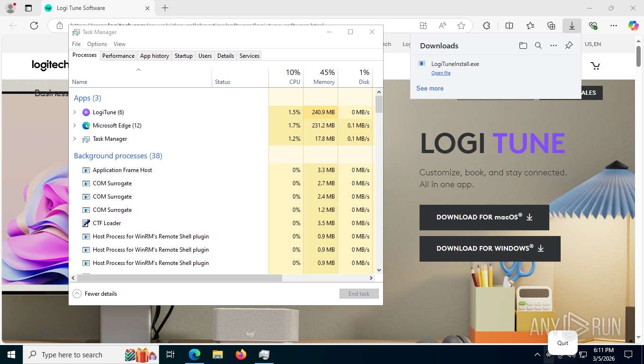Switch to the Services tab
Viewport: 644px width, 364px height.
(x=249, y=56)
